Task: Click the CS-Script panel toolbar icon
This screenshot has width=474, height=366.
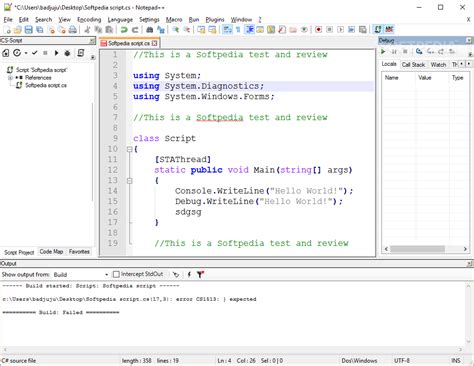Action: pos(378,30)
